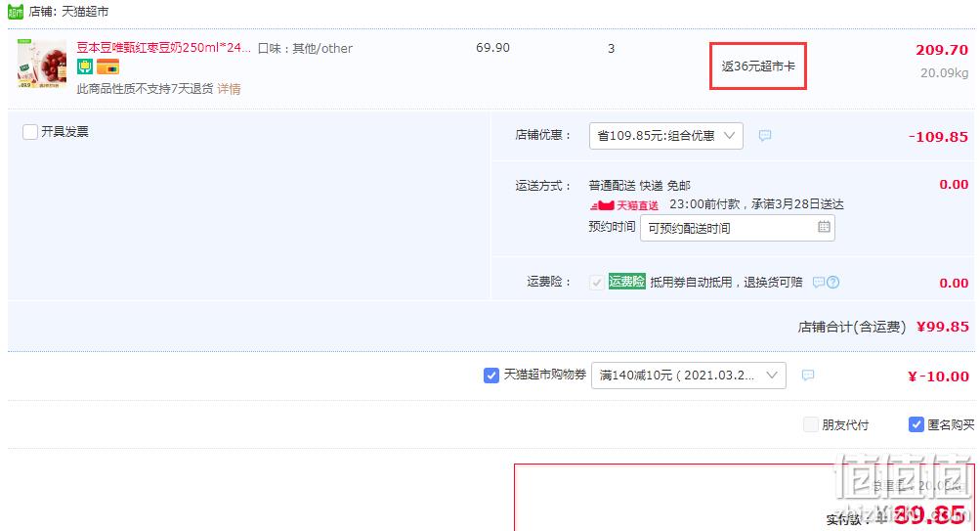Click the comment bubble icon beside 店铺优惠
980x531 pixels.
[x=764, y=136]
